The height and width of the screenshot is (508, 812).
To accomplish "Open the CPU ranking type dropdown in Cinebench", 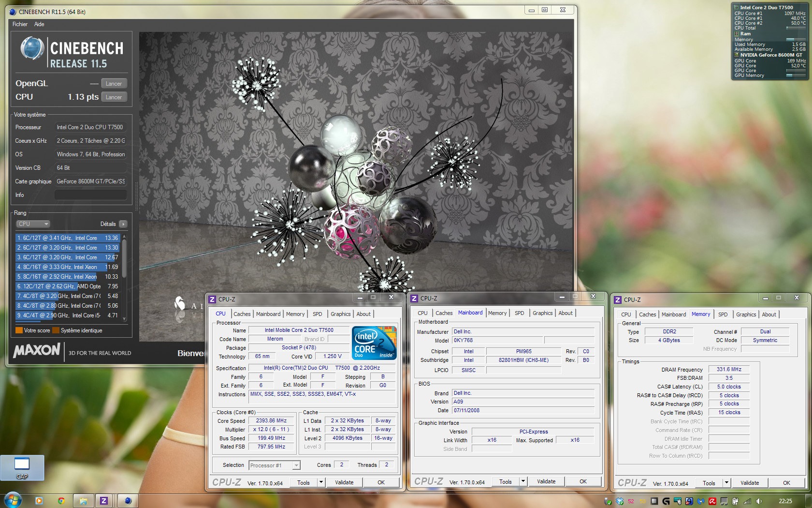I will click(33, 224).
